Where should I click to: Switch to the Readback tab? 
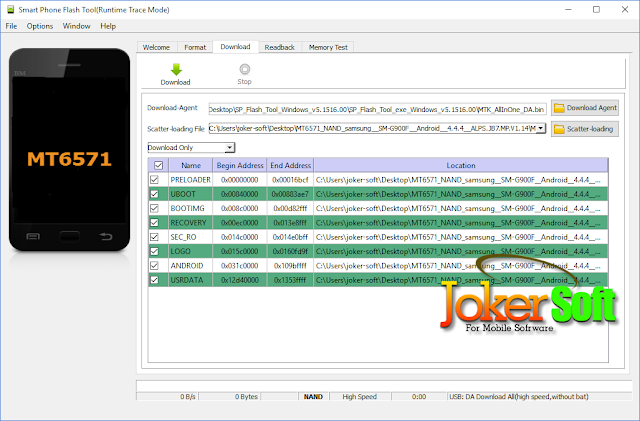280,47
